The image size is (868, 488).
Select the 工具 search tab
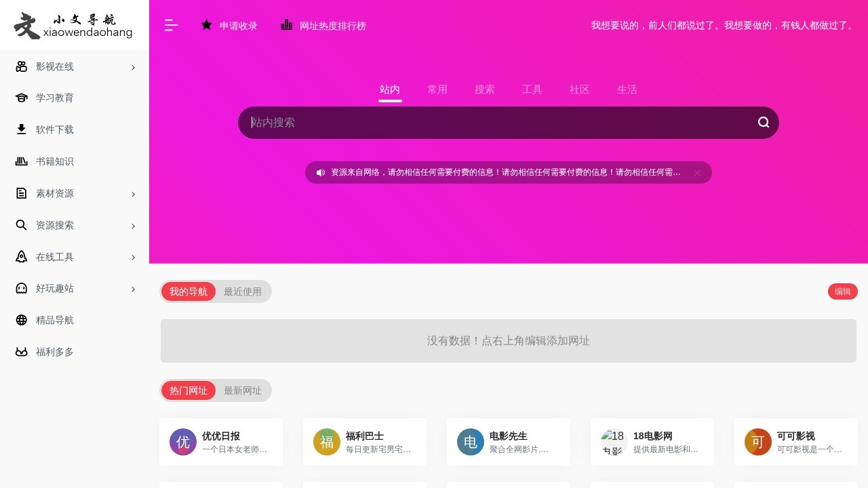point(532,89)
